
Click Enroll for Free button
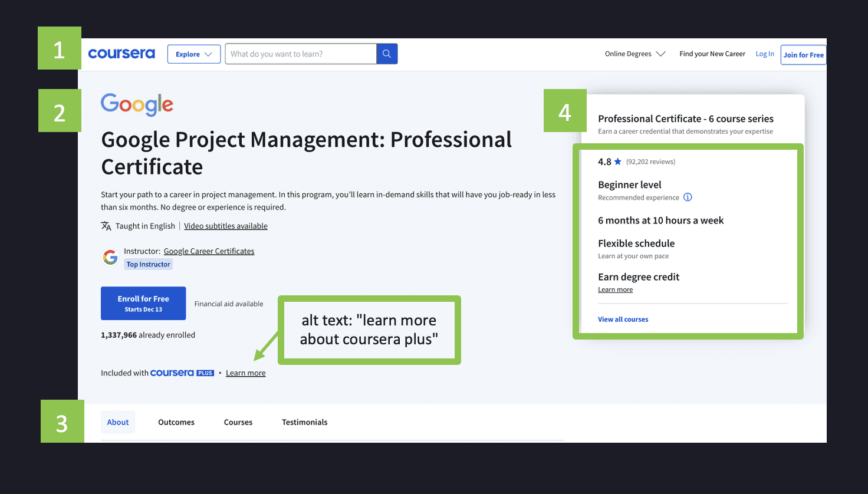[143, 303]
